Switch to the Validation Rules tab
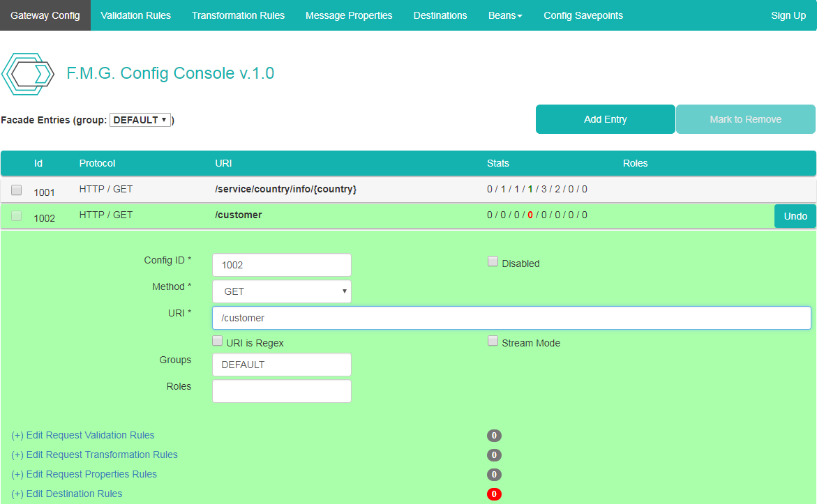The image size is (817, 504). coord(135,15)
